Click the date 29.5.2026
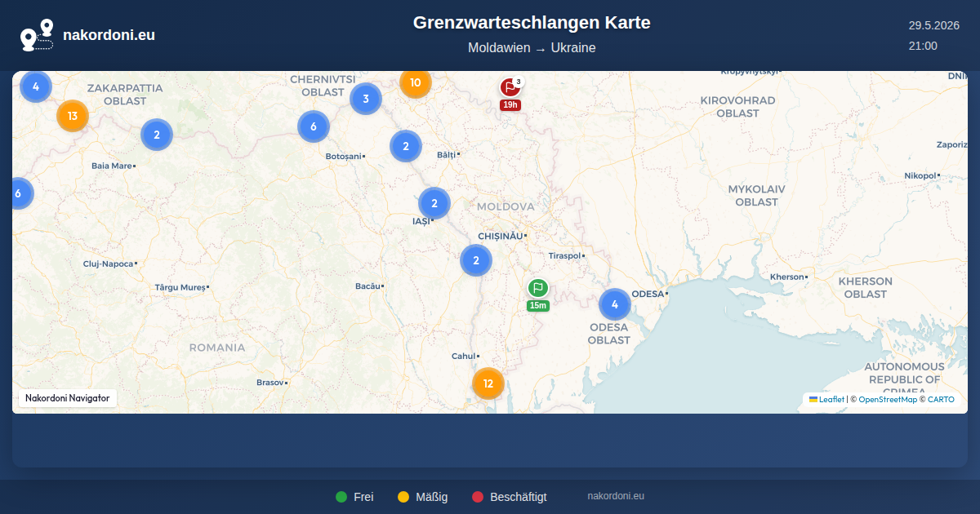Viewport: 980px width, 514px height. click(933, 25)
